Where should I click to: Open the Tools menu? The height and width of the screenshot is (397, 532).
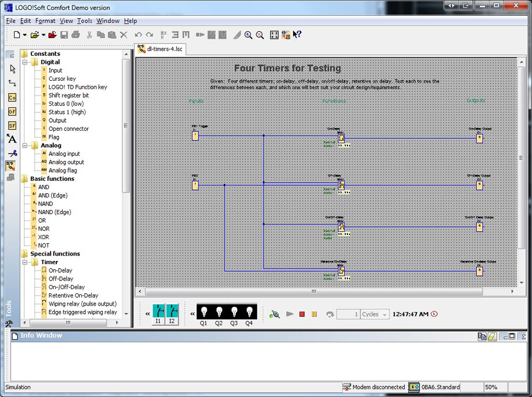84,21
